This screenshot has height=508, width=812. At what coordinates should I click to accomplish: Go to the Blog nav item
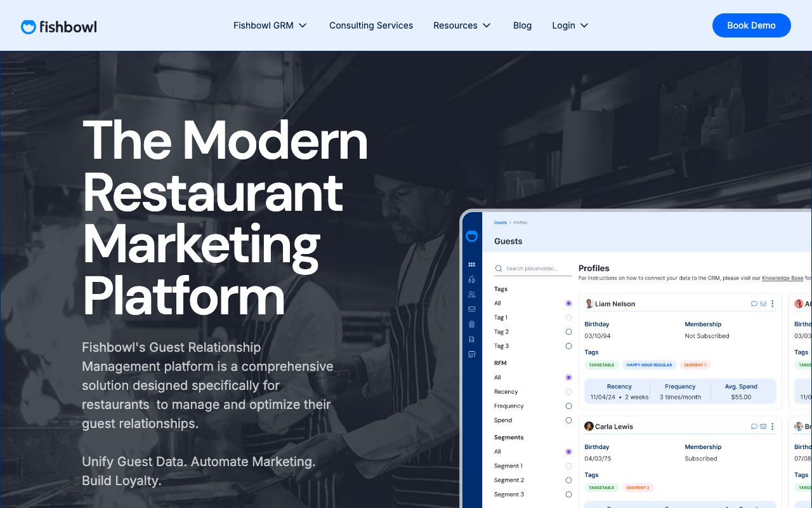[522, 25]
